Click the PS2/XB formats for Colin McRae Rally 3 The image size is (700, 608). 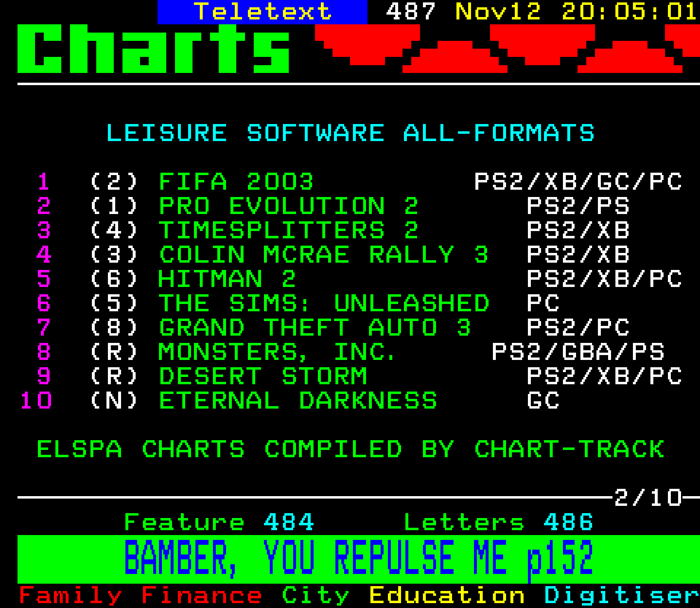pos(578,255)
